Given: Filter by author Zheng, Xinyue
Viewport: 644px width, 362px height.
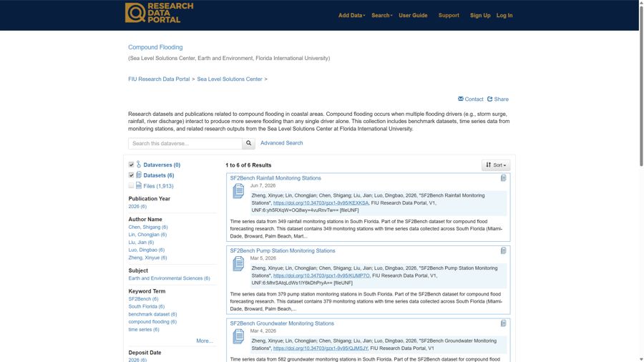Looking at the screenshot, I should tap(147, 258).
